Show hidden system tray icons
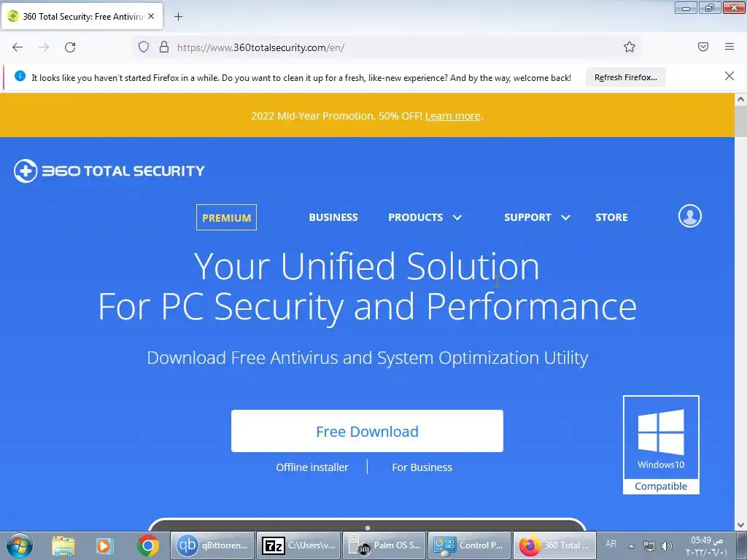747x560 pixels. click(632, 546)
